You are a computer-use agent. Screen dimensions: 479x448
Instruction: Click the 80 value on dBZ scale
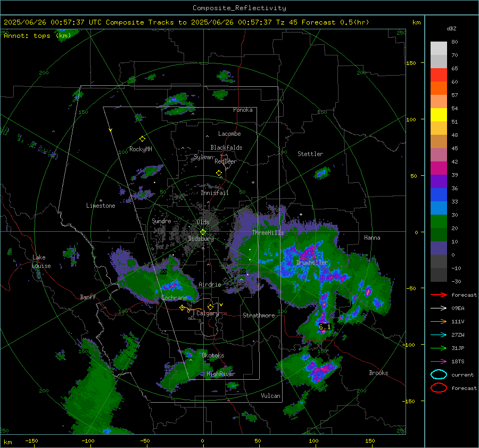455,42
